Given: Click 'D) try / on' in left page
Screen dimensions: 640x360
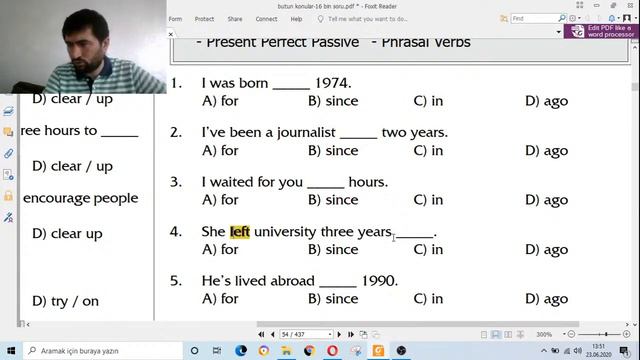Looking at the screenshot, I should [65, 301].
